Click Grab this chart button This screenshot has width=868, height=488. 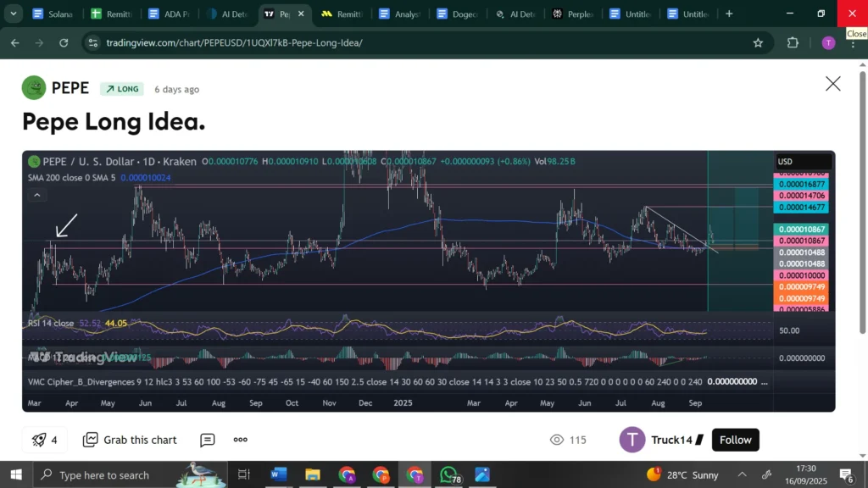[130, 440]
